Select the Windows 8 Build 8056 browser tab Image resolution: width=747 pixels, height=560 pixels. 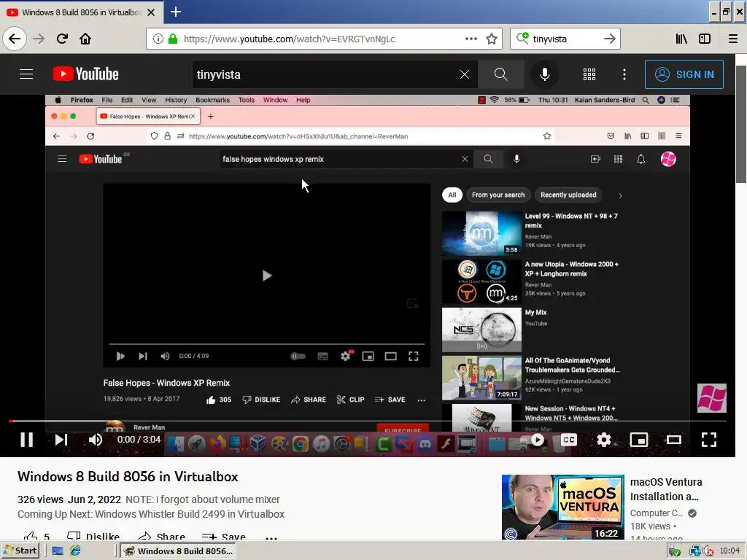(x=82, y=12)
